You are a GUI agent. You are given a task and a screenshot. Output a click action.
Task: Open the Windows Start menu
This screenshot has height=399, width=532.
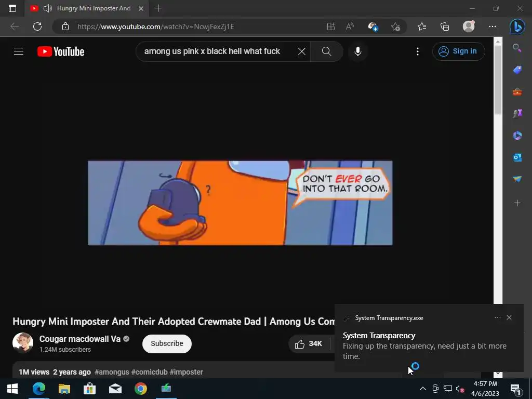coord(12,389)
